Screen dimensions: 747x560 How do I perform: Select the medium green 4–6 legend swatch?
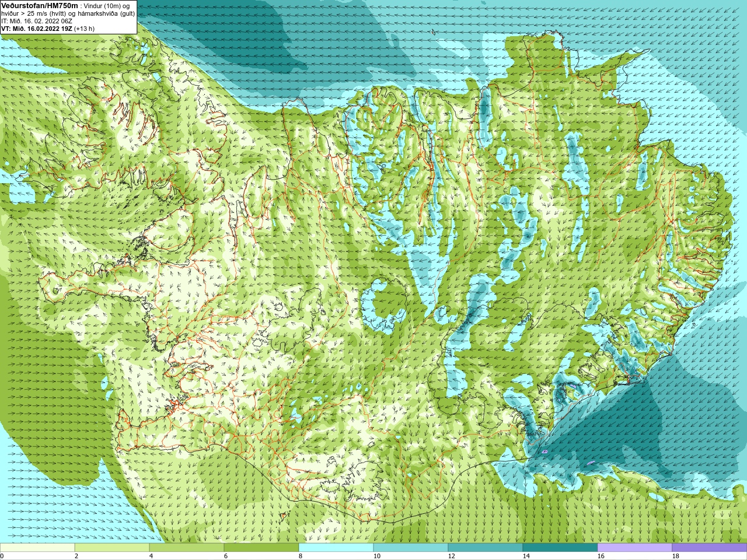pos(187,548)
